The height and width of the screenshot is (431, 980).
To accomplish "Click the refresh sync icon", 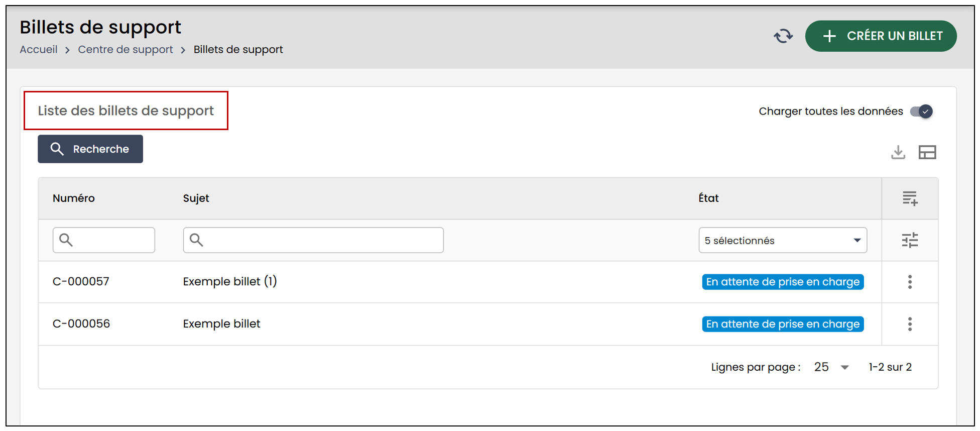I will [x=783, y=36].
